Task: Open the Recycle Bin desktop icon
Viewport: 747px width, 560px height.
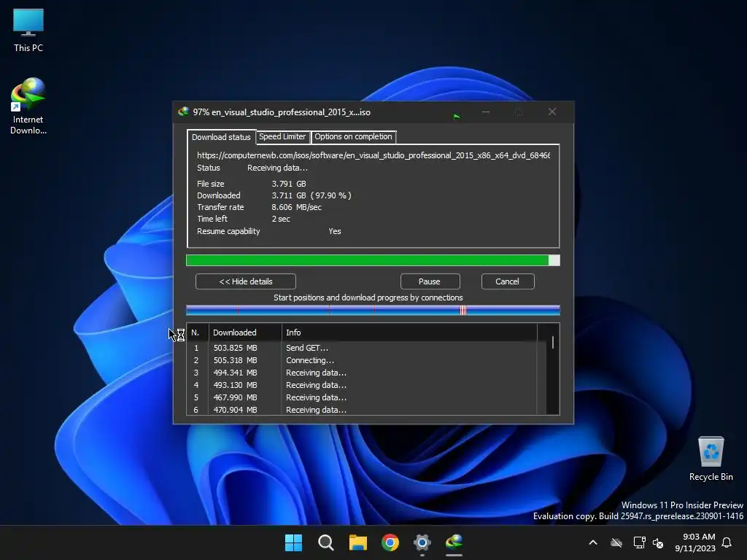Action: click(711, 459)
